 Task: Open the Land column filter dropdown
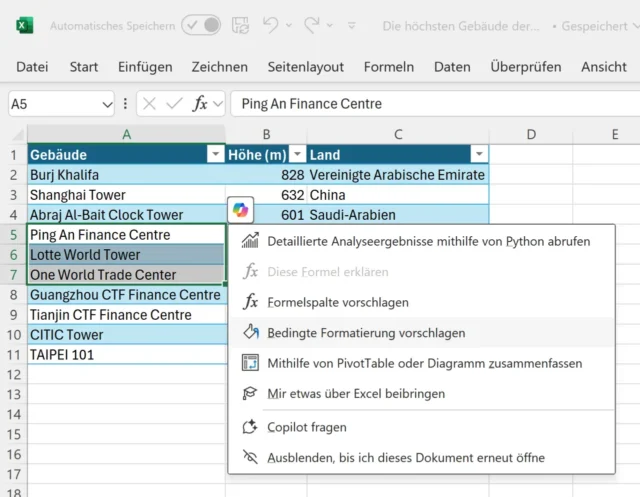click(478, 154)
